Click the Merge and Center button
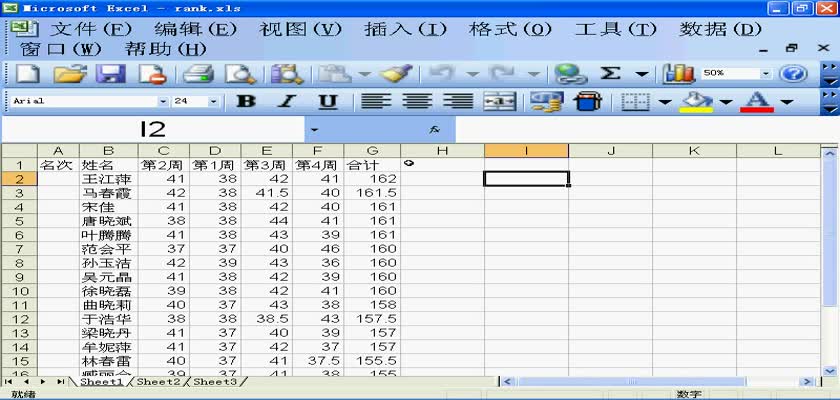840x400 pixels. coord(499,101)
